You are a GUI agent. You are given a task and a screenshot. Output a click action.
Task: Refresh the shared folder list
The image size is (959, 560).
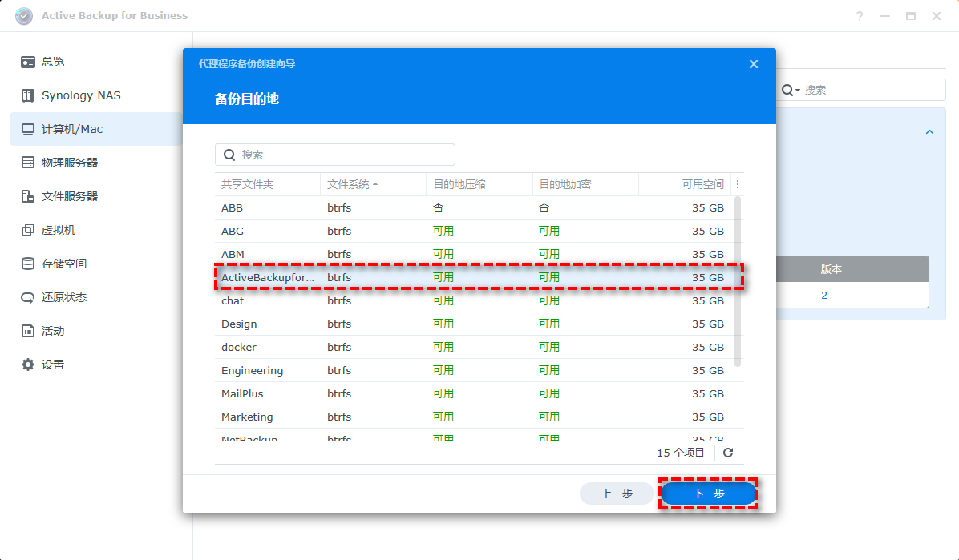click(x=727, y=453)
